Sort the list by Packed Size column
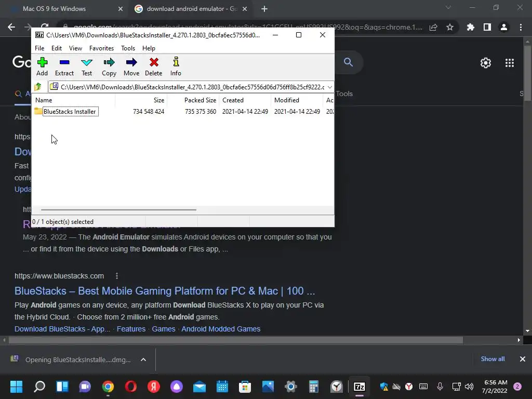The width and height of the screenshot is (532, 399). tap(193, 100)
